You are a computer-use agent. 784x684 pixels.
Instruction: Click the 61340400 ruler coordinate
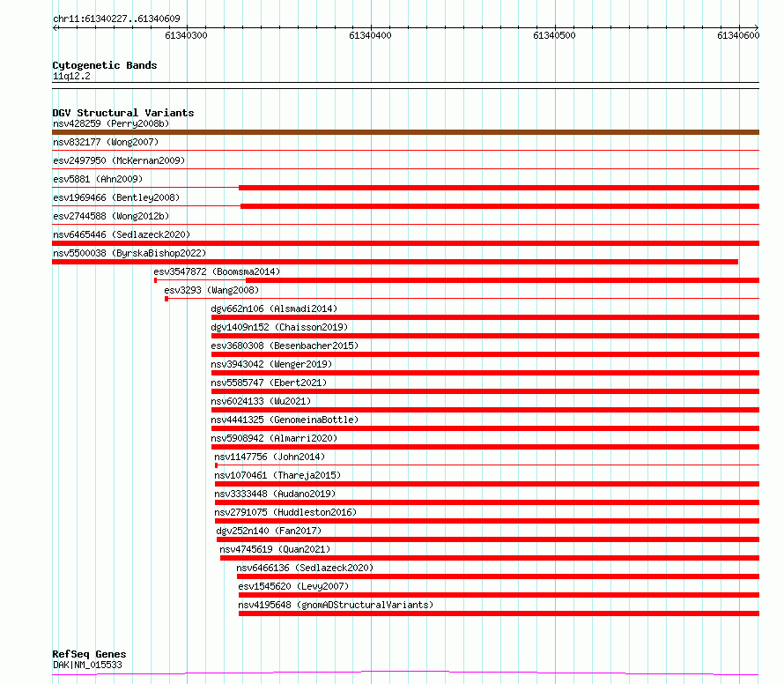[x=370, y=35]
